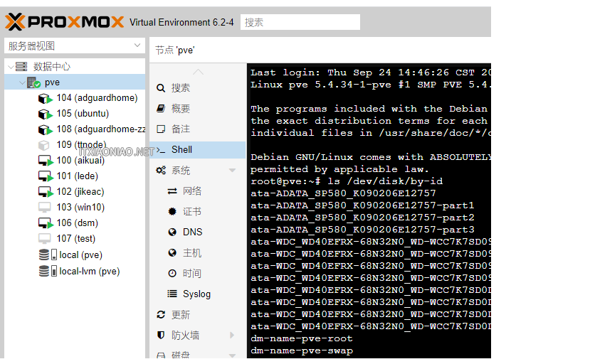Viewport: 590px width, 364px height.
Task: Collapse the 系统 submenu arrow
Action: [x=232, y=171]
